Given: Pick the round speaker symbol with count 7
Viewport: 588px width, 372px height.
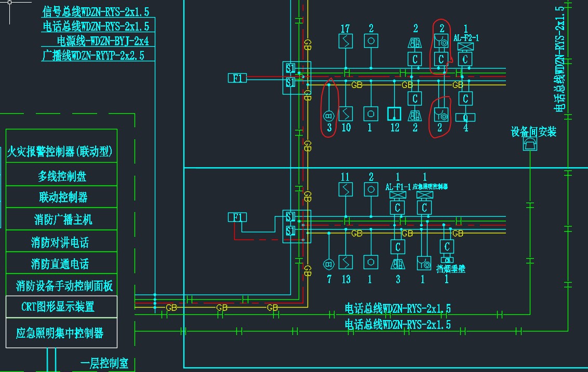Looking at the screenshot, I should click(x=328, y=264).
